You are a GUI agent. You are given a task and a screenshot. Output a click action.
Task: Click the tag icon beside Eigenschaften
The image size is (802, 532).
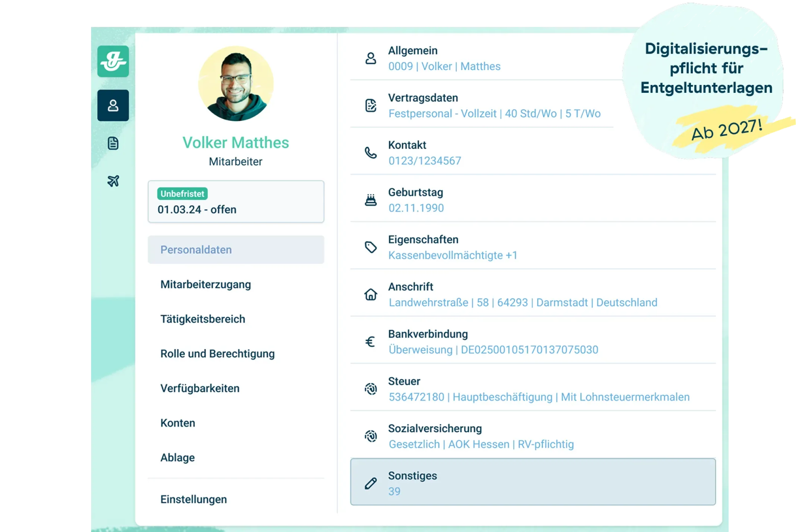click(370, 247)
